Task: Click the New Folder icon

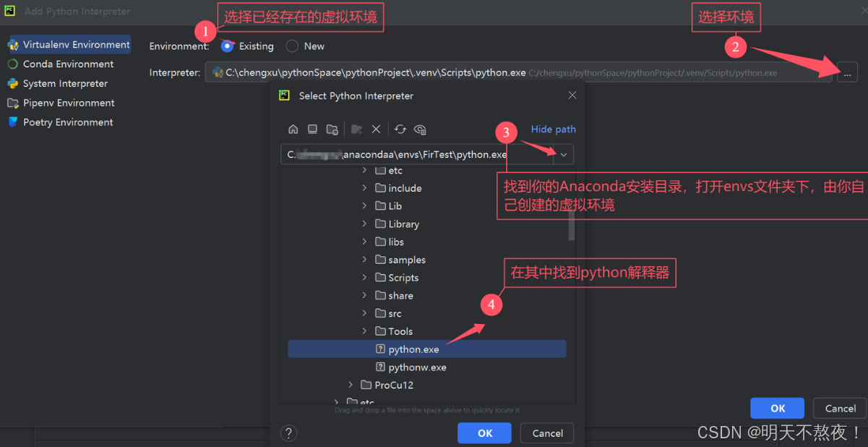Action: point(356,129)
